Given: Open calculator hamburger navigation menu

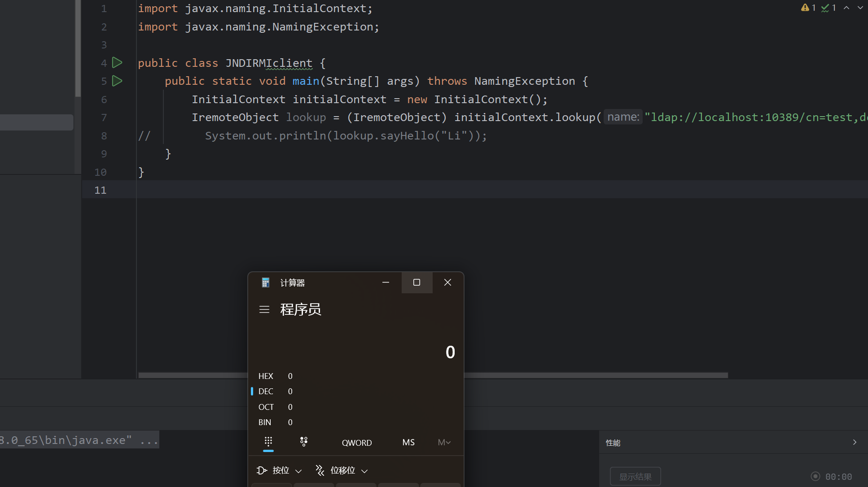Looking at the screenshot, I should (264, 309).
